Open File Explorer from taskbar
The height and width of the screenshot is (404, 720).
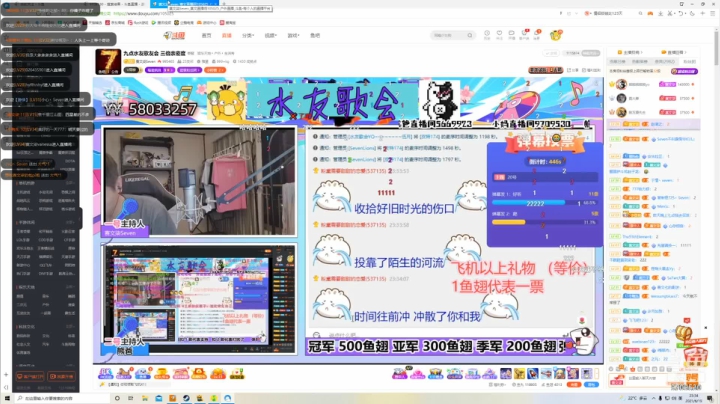tap(145, 398)
